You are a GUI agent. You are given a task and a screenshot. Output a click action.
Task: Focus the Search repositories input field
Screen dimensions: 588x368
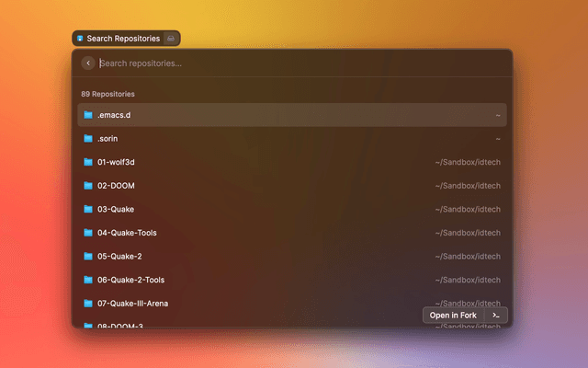pos(294,63)
